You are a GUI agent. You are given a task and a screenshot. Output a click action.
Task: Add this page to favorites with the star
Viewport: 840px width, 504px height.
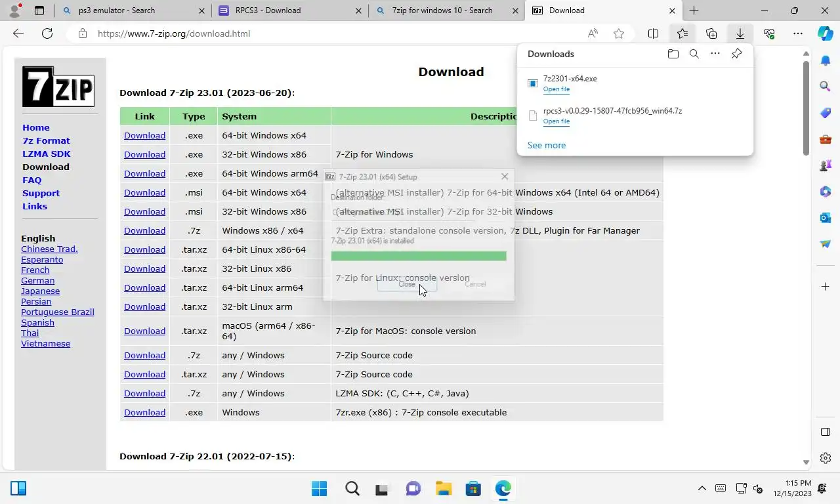pos(618,33)
